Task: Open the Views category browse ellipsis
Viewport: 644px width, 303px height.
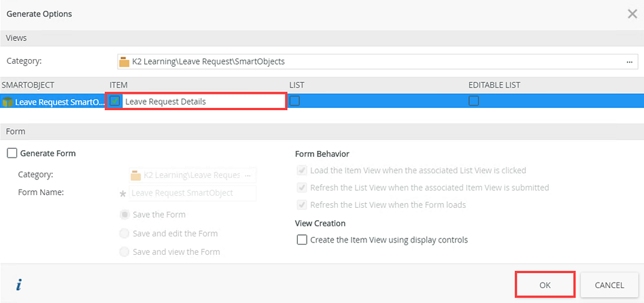Action: click(630, 62)
